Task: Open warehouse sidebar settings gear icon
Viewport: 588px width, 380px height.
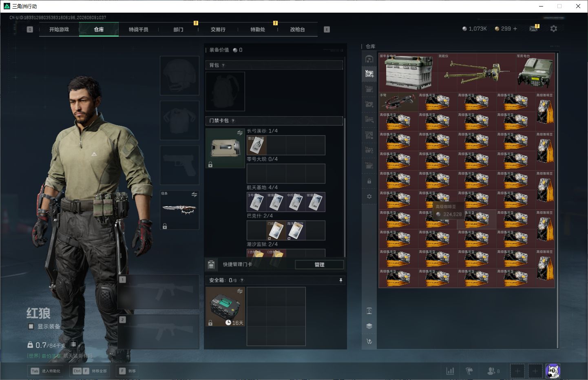Action: (369, 197)
